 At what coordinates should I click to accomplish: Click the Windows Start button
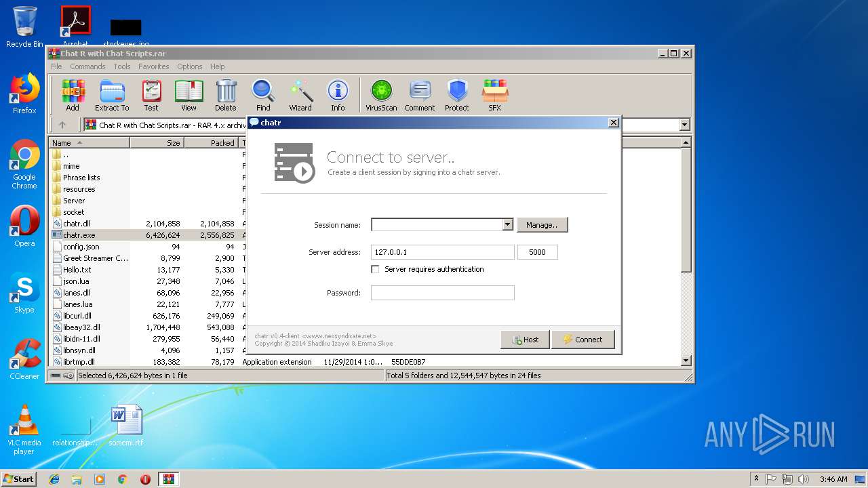pyautogui.click(x=19, y=479)
